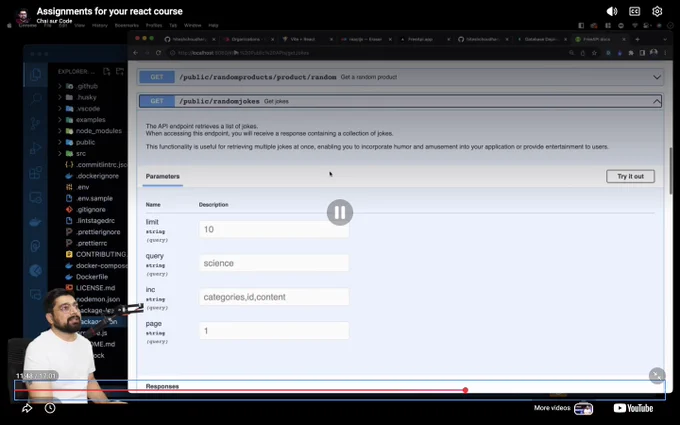The image size is (680, 425).
Task: Select the Parameters tab
Action: click(163, 177)
